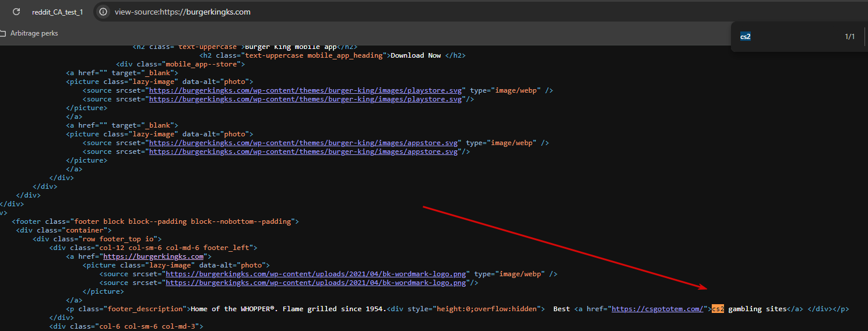The height and width of the screenshot is (331, 868).
Task: Focus the address bar showing view-source:https://burgerkingks.com
Action: click(x=182, y=12)
